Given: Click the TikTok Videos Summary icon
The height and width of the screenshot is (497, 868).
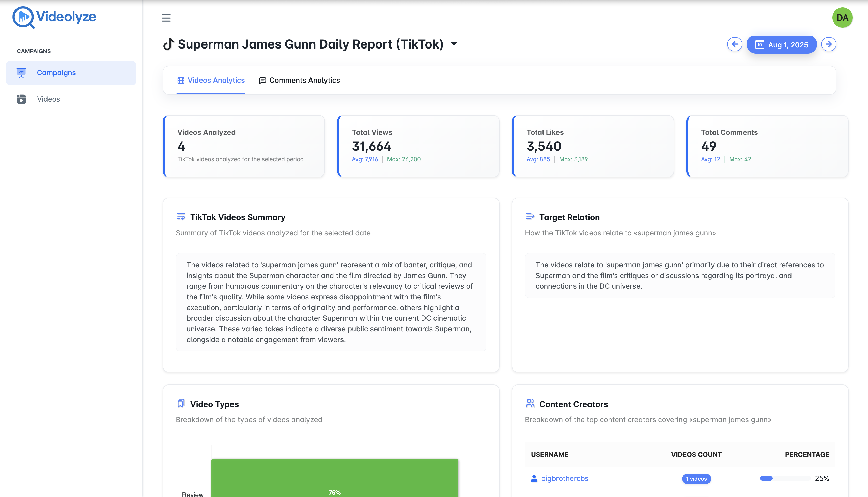Looking at the screenshot, I should coord(181,216).
